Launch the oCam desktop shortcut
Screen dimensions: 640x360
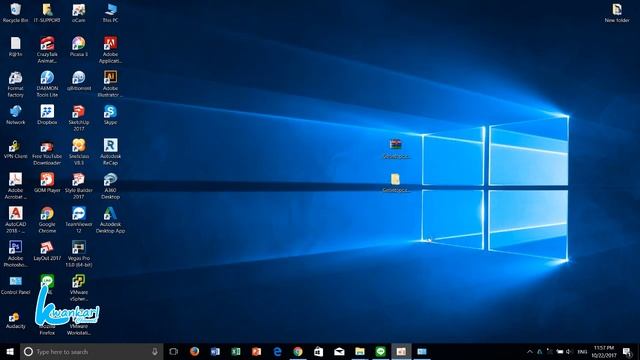click(78, 12)
